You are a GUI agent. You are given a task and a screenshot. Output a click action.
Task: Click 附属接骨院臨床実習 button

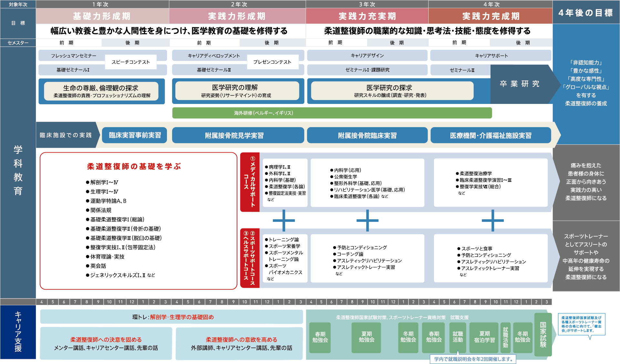(x=367, y=135)
